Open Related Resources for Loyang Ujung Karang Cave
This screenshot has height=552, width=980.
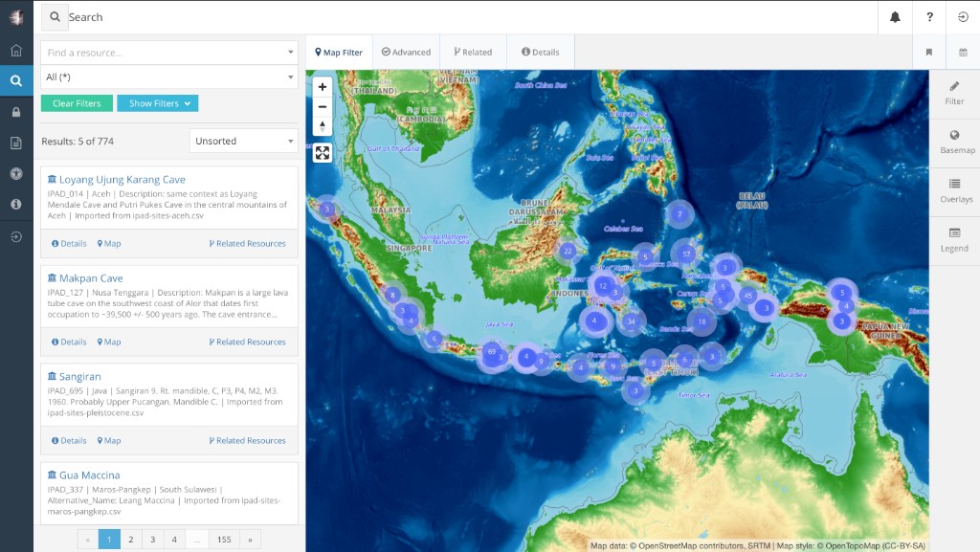point(248,244)
